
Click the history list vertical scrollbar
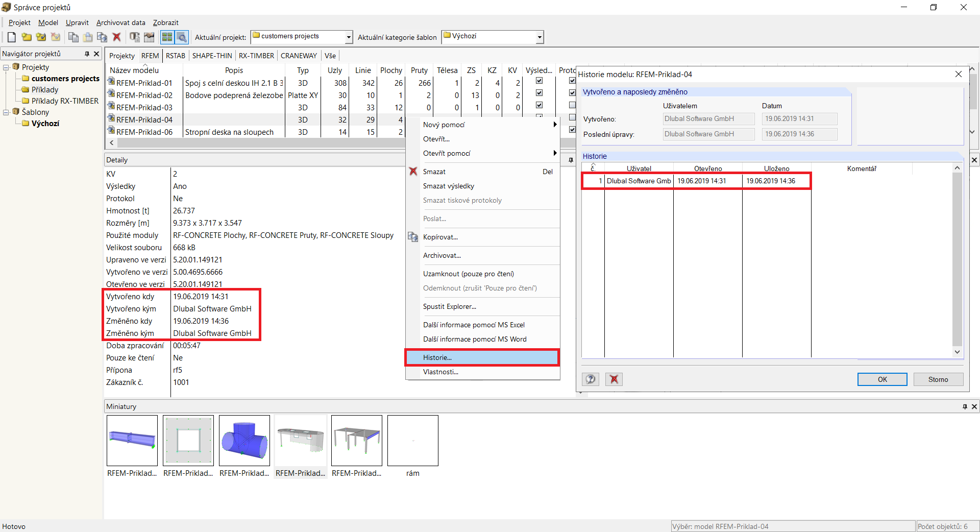pyautogui.click(x=957, y=260)
